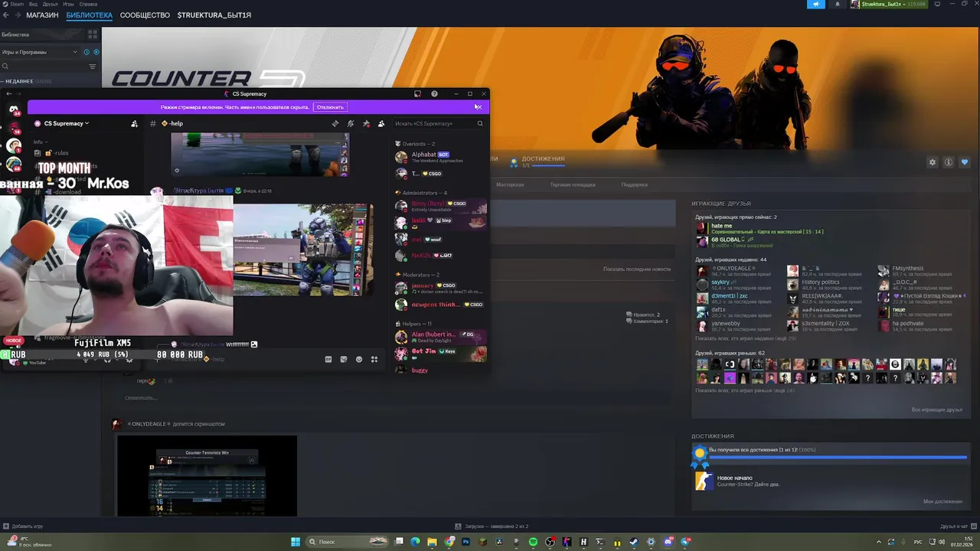Expand CS Supremacy server dropdown in Discord
Screen dimensions: 980x551
point(66,123)
